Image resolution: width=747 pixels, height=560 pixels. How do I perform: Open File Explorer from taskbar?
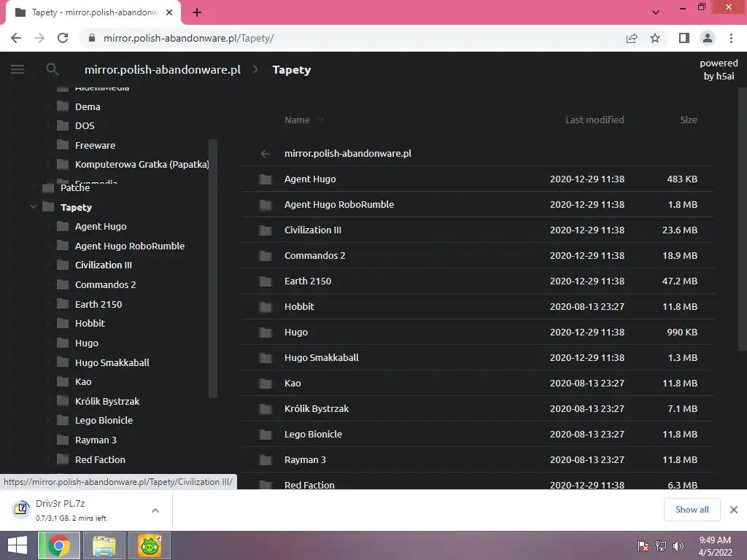pos(104,545)
